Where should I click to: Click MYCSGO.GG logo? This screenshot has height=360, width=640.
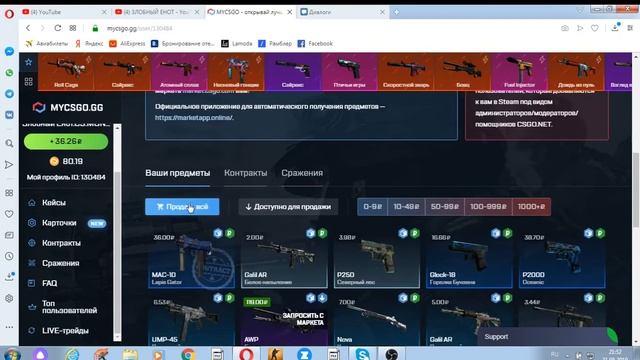[68, 107]
